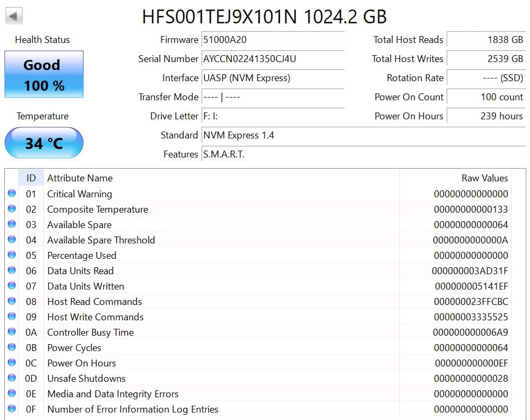The width and height of the screenshot is (530, 420).
Task: Click the Attribute Name column header
Action: [x=80, y=178]
